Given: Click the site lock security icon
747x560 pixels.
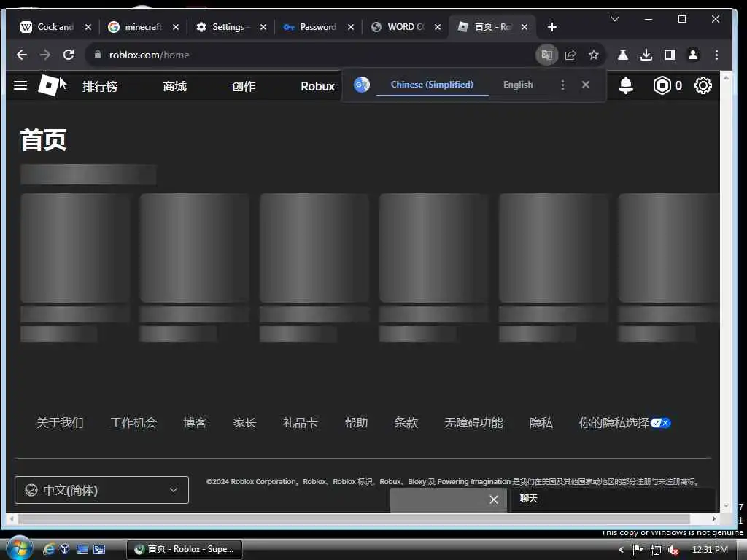Looking at the screenshot, I should (x=98, y=55).
